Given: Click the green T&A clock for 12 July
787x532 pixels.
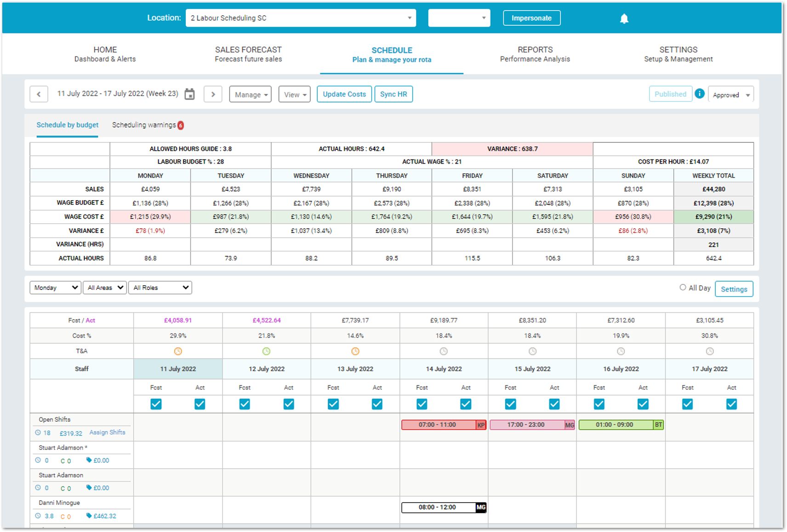Looking at the screenshot, I should (x=267, y=351).
